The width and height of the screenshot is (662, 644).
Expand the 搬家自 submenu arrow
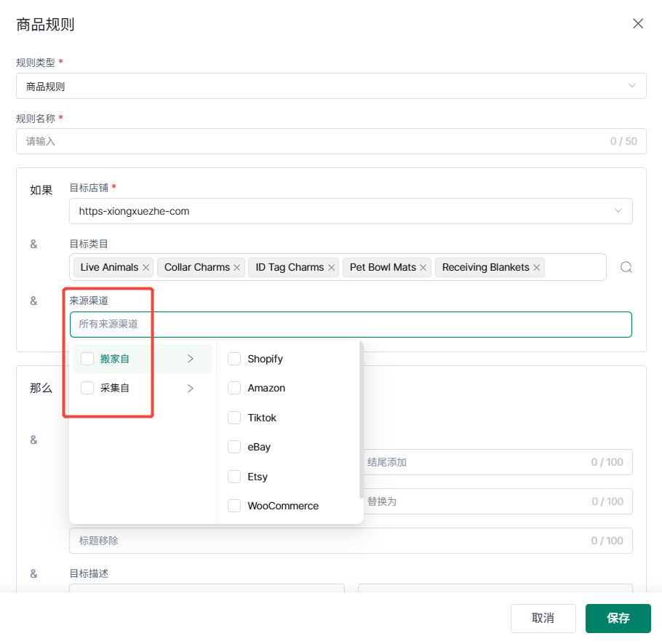191,359
